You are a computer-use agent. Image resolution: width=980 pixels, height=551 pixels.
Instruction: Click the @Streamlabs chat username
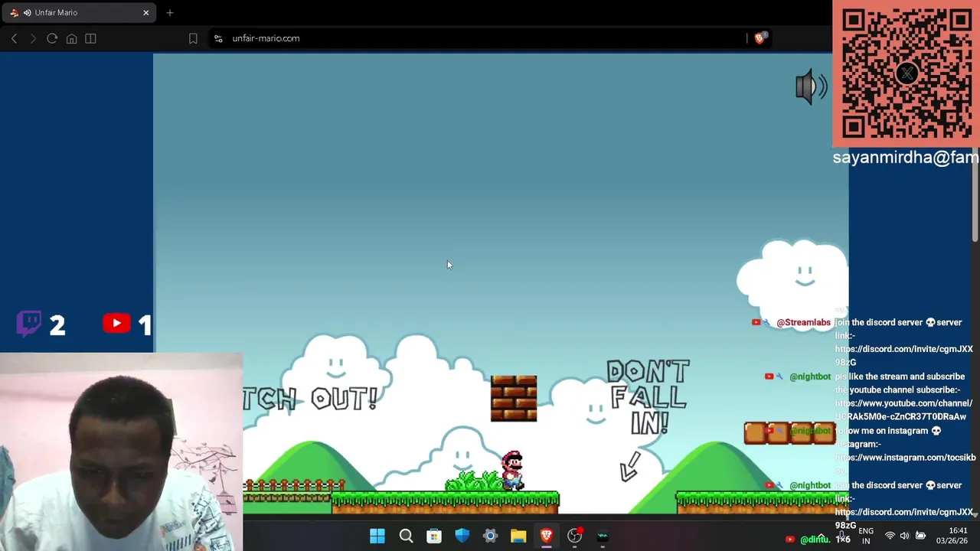[803, 322]
